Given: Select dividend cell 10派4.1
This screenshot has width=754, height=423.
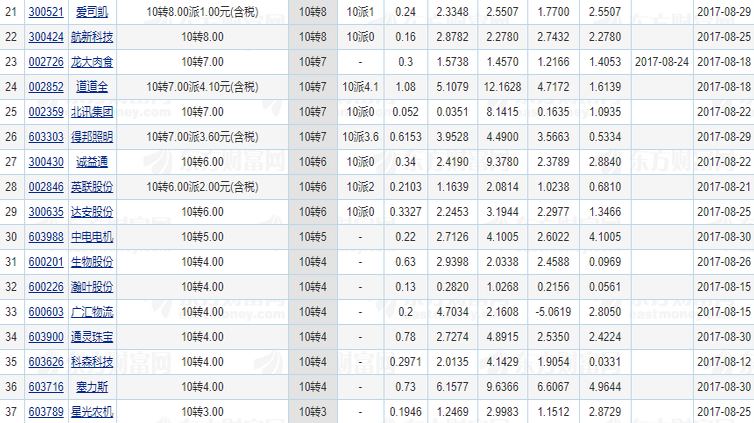Looking at the screenshot, I should point(360,87).
